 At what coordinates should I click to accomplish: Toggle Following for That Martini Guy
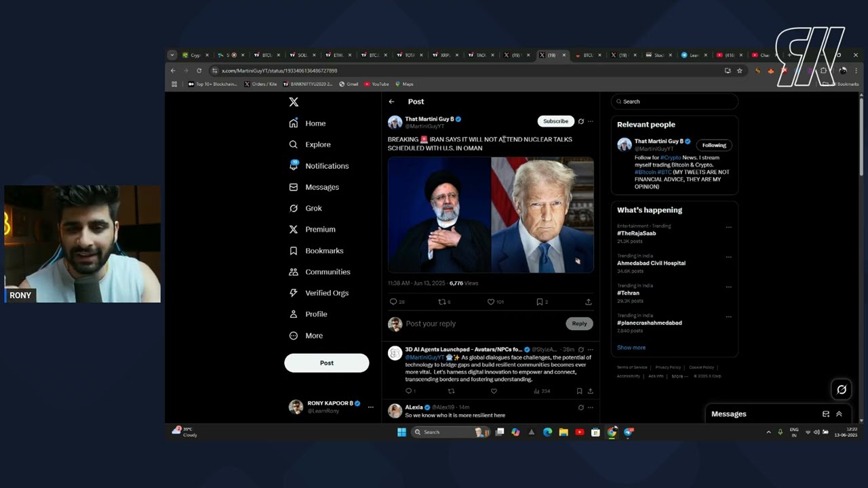click(713, 145)
